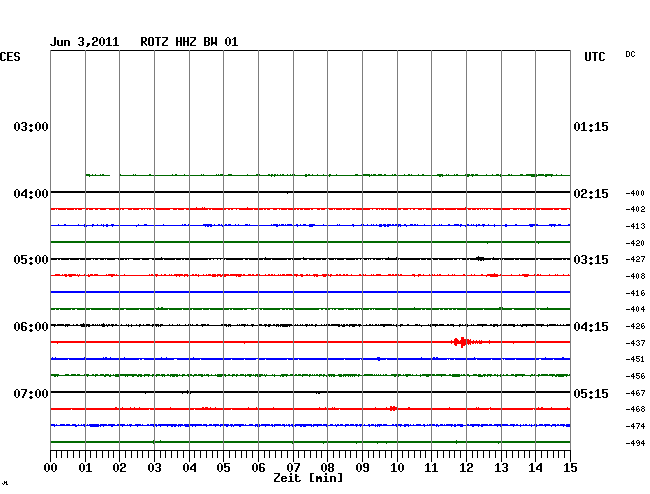The image size is (650, 494).
Task: Select the 03:00 local time label
Action: click(31, 126)
